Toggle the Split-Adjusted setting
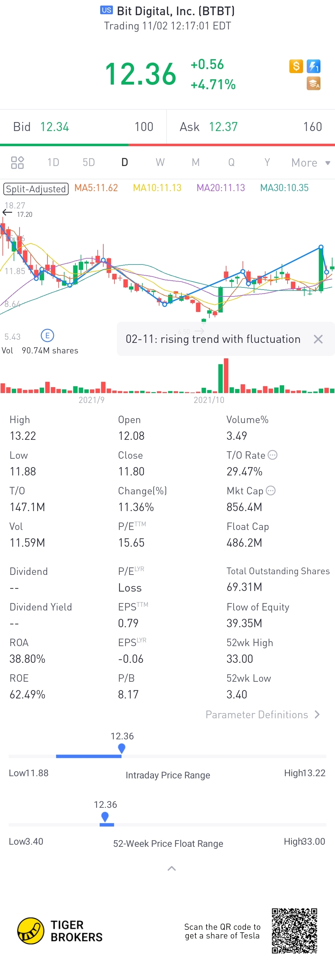This screenshot has height=980, width=335. pos(36,189)
